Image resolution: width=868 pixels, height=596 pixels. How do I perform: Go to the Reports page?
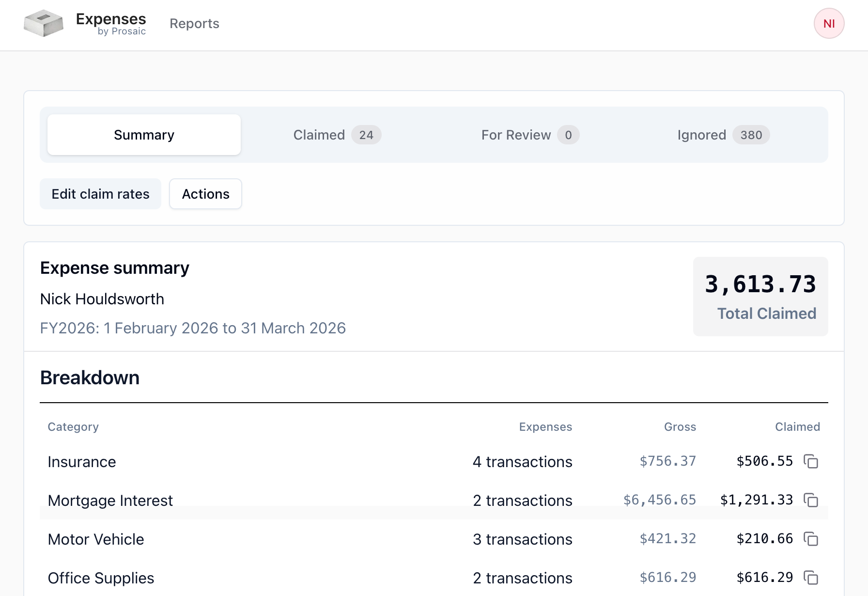click(194, 23)
